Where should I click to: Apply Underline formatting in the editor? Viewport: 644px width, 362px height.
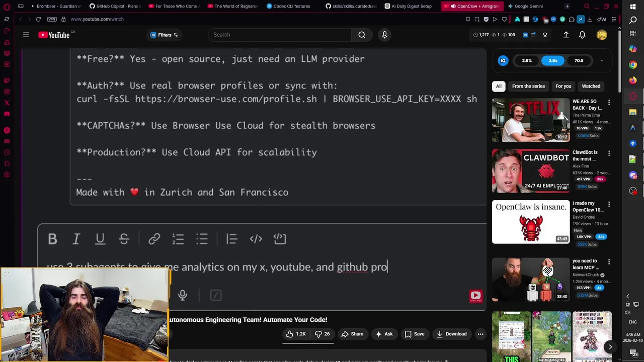coord(100,239)
